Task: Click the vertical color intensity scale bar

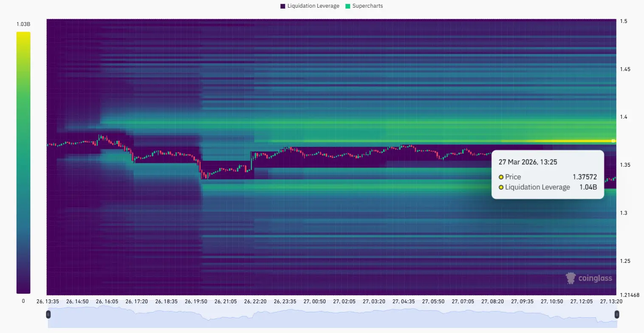Action: pyautogui.click(x=23, y=162)
